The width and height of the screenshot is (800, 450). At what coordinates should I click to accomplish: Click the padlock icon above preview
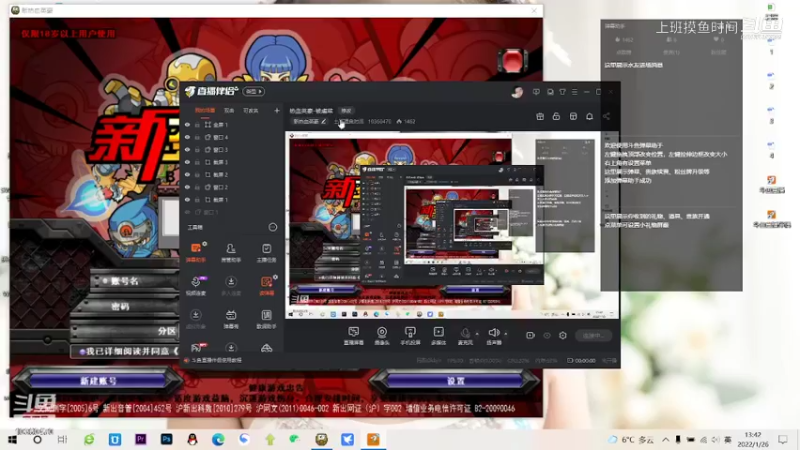pos(556,116)
